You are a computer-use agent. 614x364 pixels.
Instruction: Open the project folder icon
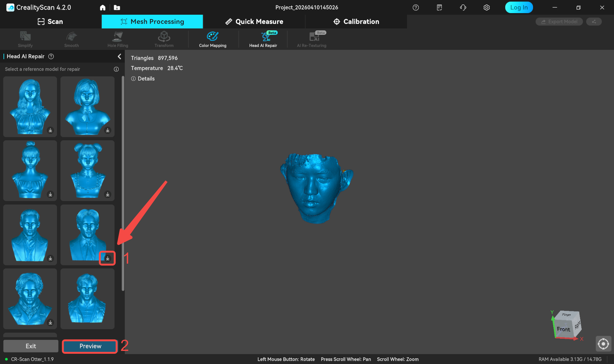(x=117, y=8)
